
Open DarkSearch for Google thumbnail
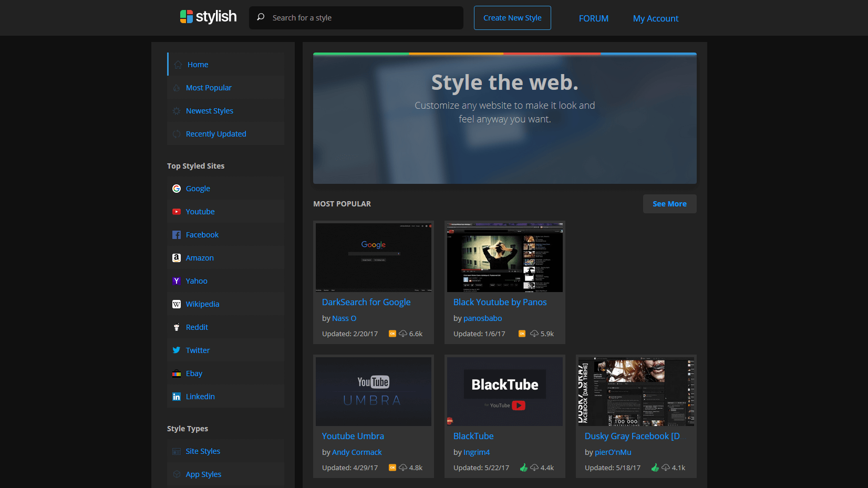tap(374, 257)
